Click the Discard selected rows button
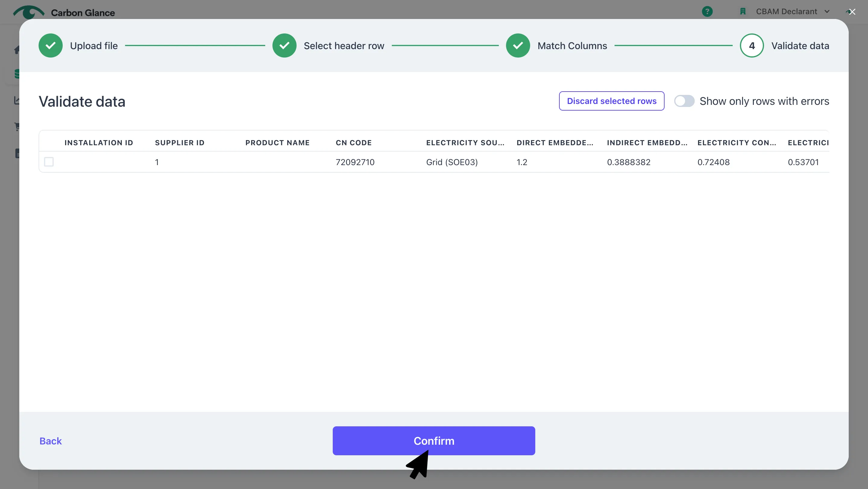This screenshot has width=868, height=489. [x=612, y=101]
